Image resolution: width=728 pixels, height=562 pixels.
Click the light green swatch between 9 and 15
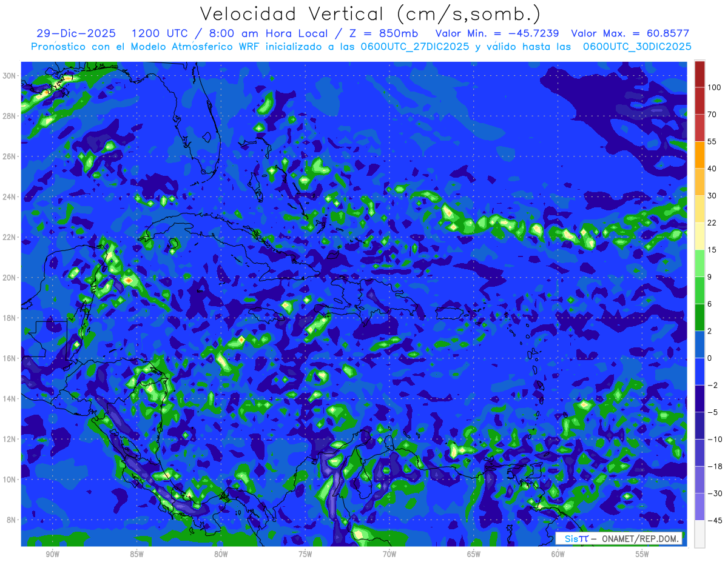(x=699, y=263)
